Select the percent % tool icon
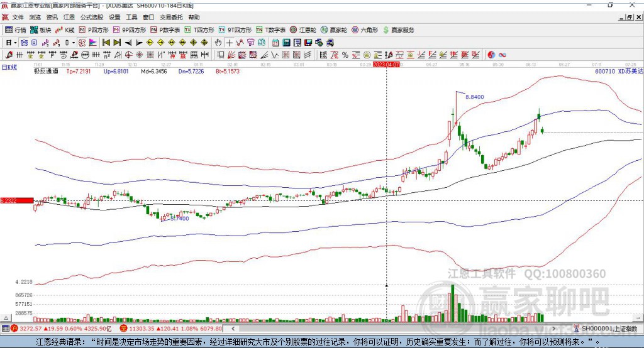Image resolution: width=644 pixels, height=348 pixels. (345, 55)
